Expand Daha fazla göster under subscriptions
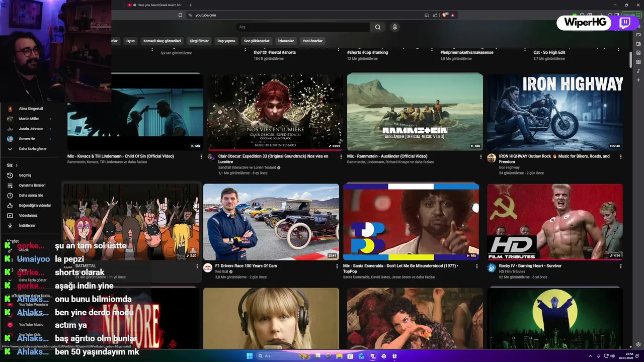 click(x=28, y=149)
